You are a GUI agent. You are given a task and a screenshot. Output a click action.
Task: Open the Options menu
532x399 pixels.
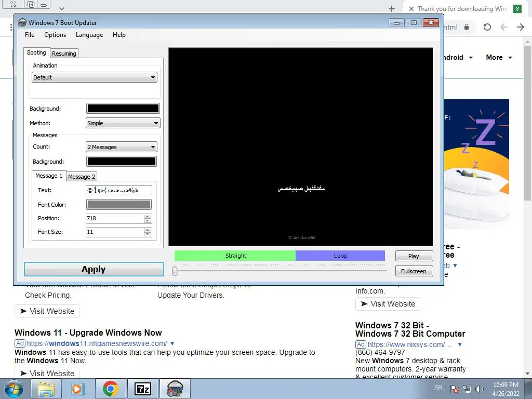click(55, 35)
